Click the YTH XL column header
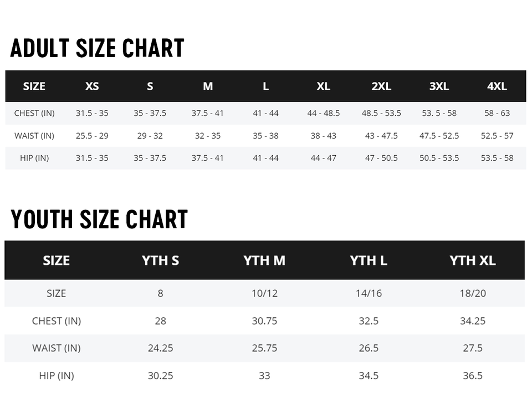 click(x=473, y=261)
